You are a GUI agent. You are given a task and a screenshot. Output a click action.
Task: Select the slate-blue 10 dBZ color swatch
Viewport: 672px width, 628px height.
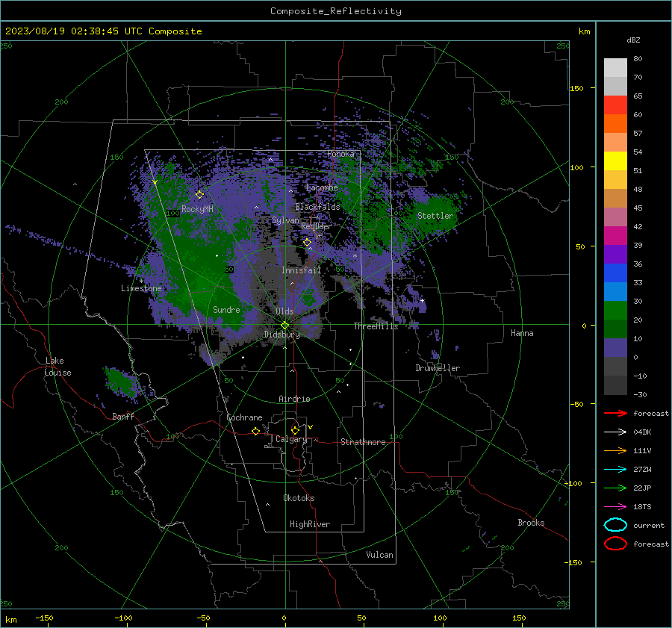615,348
